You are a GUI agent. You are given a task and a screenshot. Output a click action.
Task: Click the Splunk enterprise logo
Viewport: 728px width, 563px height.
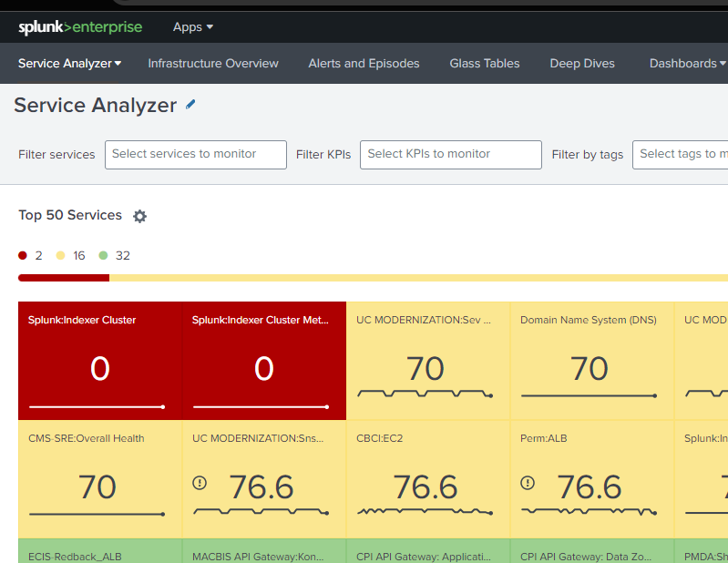pyautogui.click(x=80, y=27)
